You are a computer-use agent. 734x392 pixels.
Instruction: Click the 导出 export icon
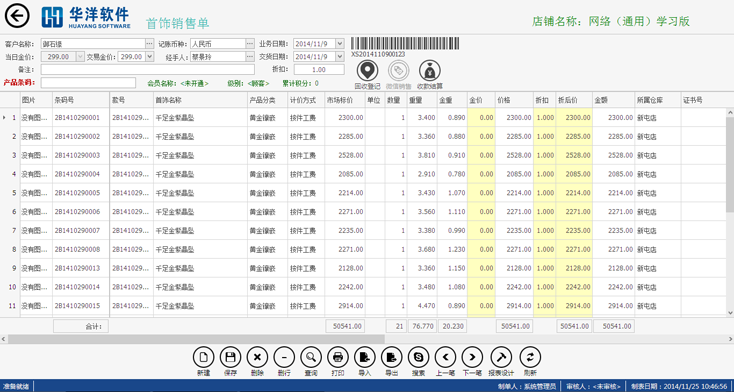pyautogui.click(x=391, y=357)
